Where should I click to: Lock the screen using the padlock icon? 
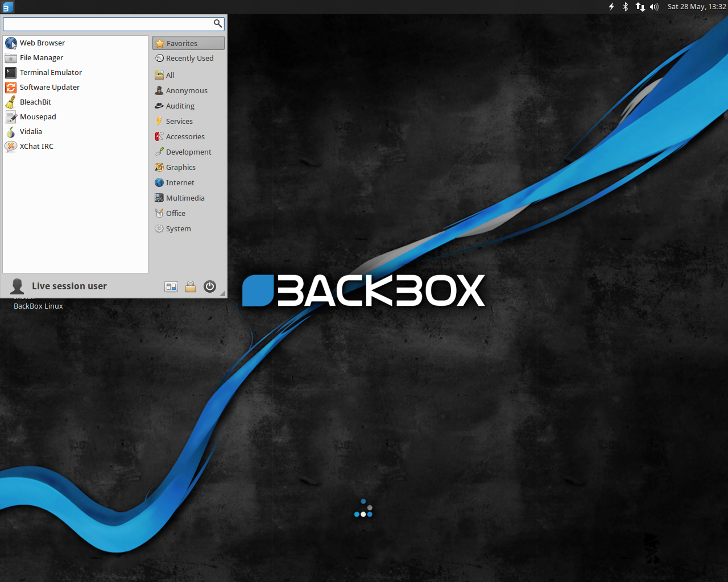point(190,286)
